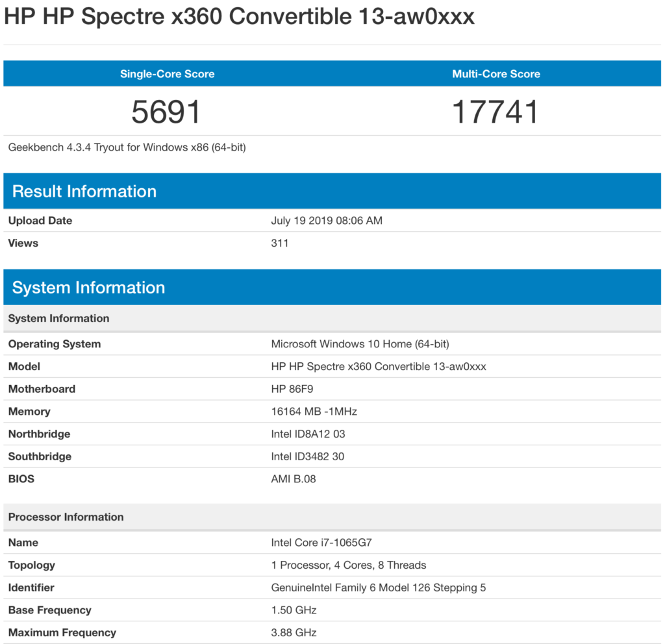Image resolution: width=665 pixels, height=644 pixels.
Task: Click the Topology value with 4 Cores
Action: click(349, 565)
